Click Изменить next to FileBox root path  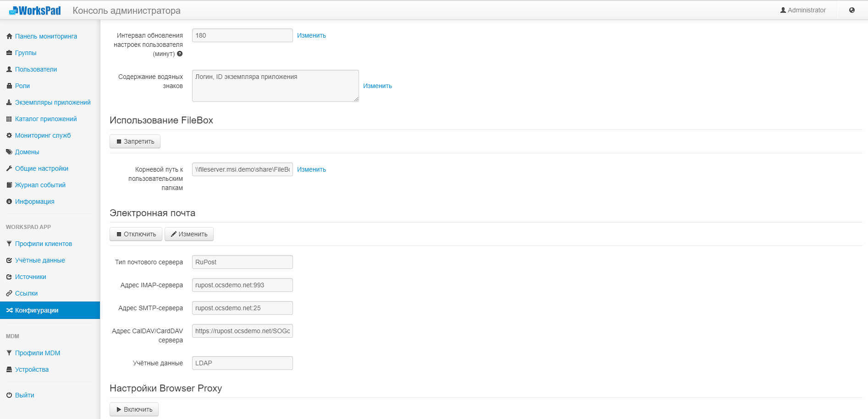click(311, 169)
